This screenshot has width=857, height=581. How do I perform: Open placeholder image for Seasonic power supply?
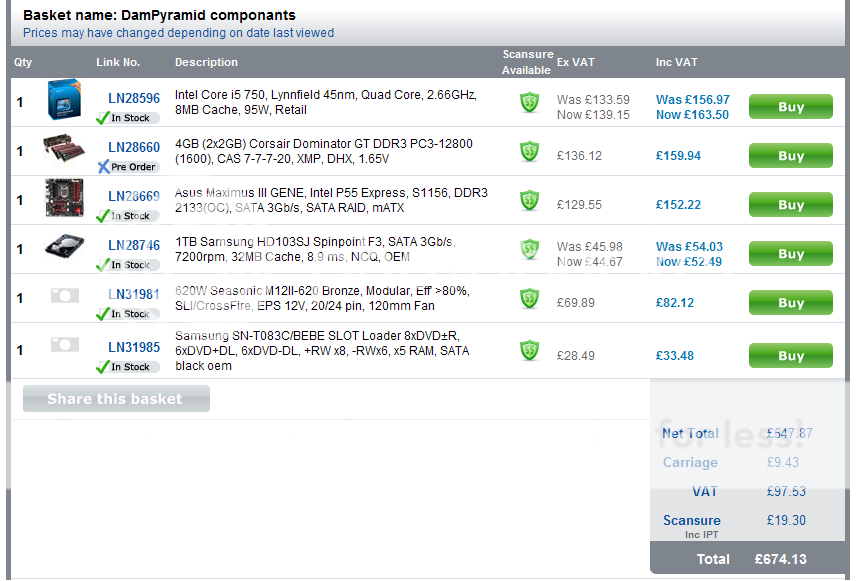(63, 296)
